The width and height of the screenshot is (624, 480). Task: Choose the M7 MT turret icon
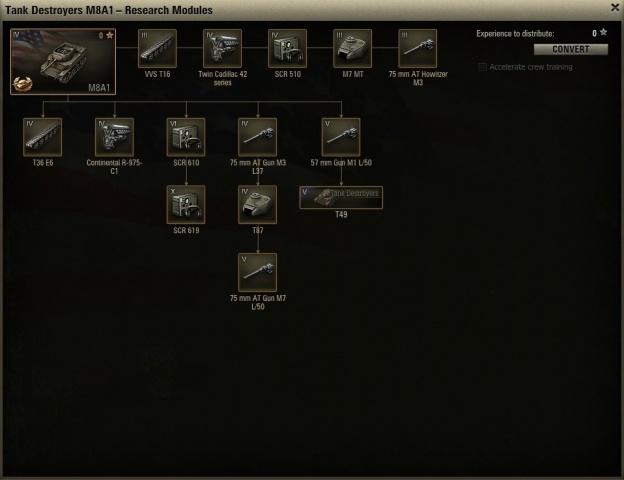[352, 48]
